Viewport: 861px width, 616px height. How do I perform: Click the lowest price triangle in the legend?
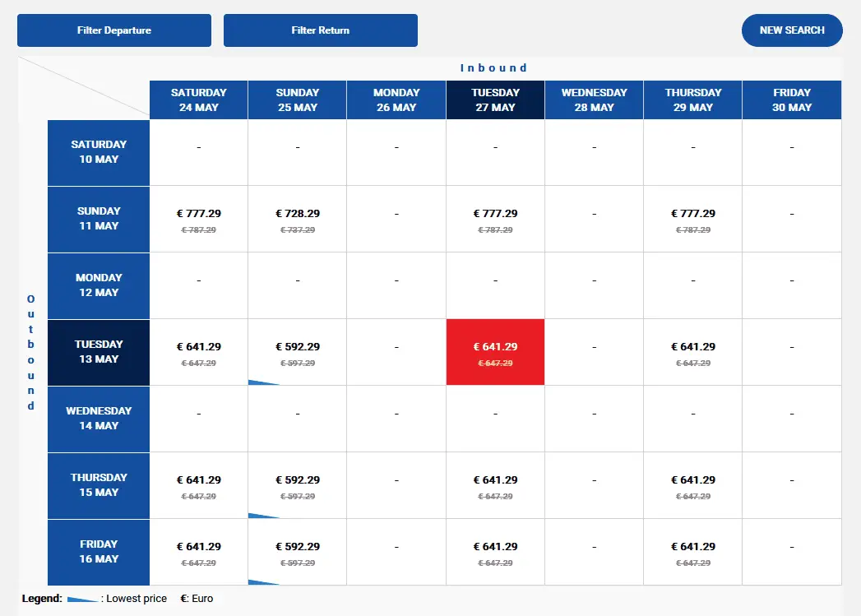coord(82,600)
